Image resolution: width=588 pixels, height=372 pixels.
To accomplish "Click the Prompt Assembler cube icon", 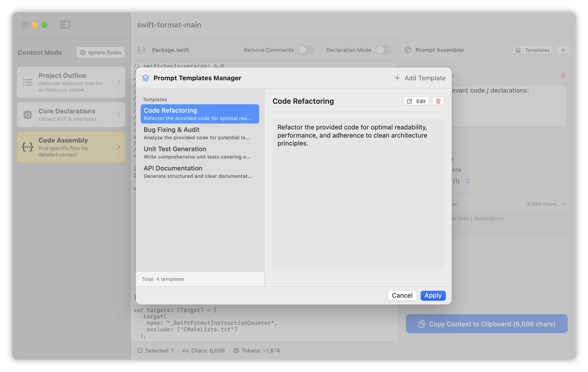I will (x=408, y=50).
